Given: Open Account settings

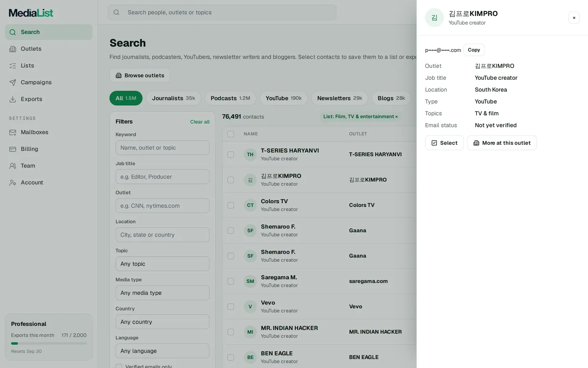Looking at the screenshot, I should click(x=49, y=182).
